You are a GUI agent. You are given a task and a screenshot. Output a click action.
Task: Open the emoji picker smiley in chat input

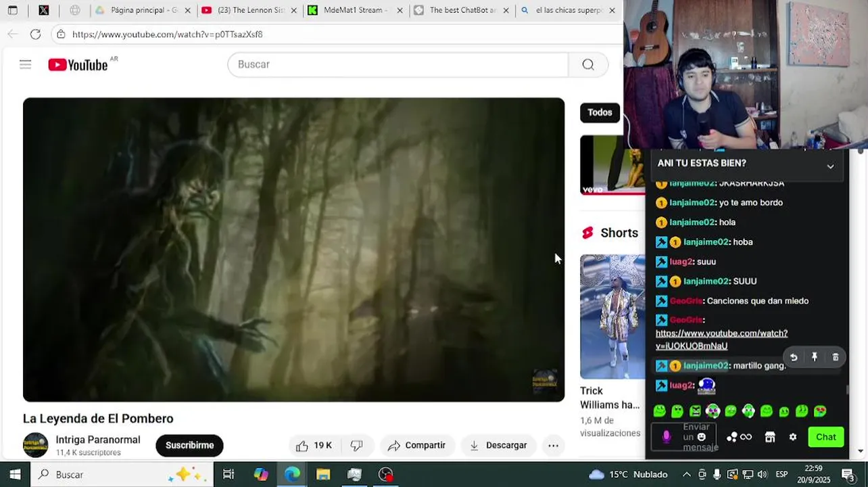point(702,437)
